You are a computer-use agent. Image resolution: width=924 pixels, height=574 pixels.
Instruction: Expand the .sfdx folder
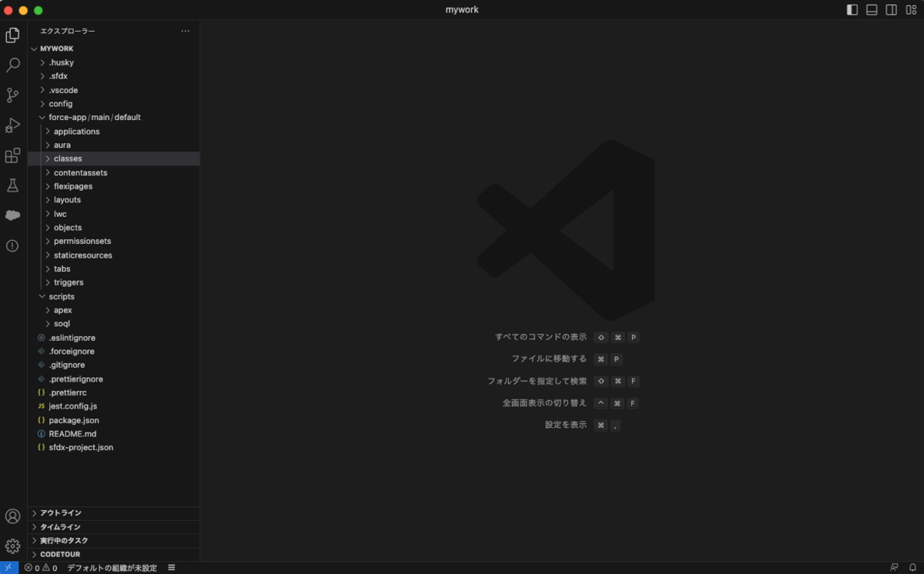pos(114,76)
